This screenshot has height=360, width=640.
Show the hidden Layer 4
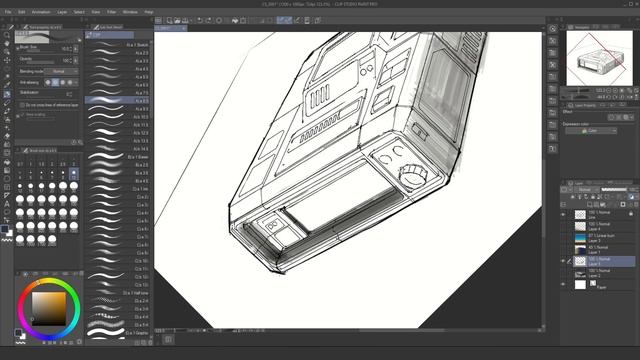[x=564, y=226]
